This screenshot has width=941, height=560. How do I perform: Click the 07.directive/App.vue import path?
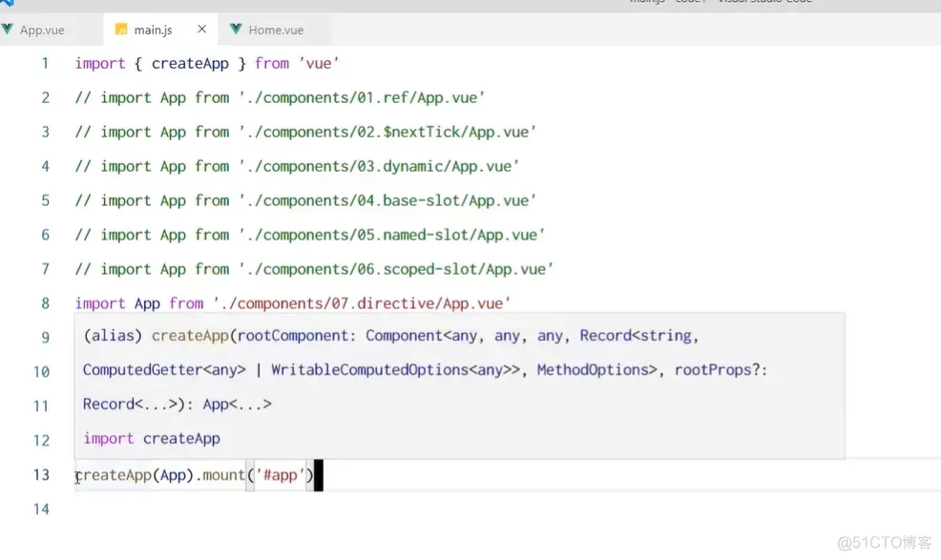(362, 303)
